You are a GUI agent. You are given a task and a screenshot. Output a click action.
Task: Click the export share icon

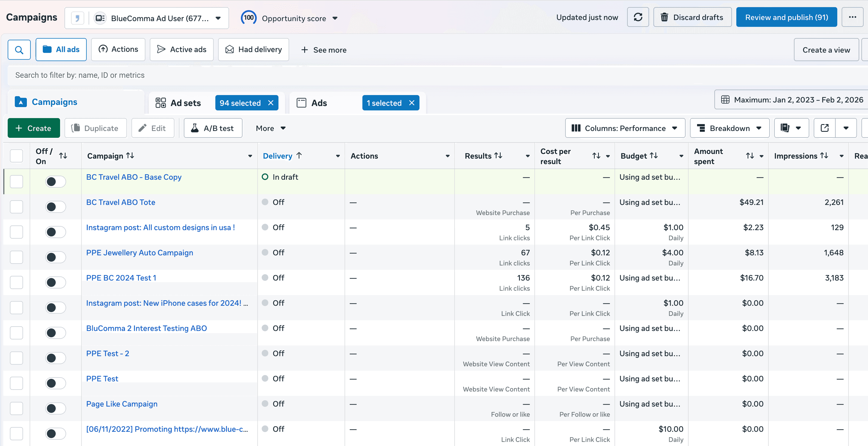[824, 128]
